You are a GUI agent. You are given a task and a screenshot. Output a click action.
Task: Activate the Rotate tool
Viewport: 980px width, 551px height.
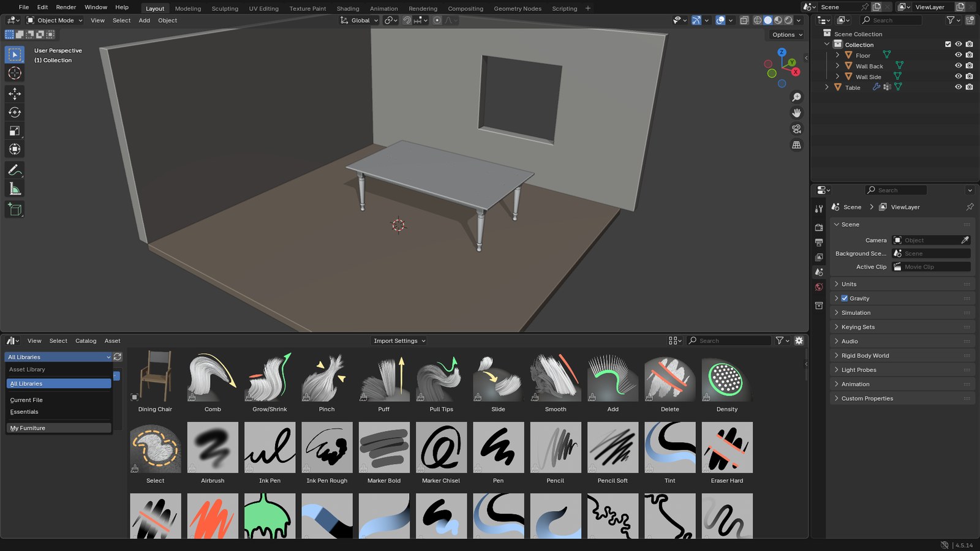(15, 112)
